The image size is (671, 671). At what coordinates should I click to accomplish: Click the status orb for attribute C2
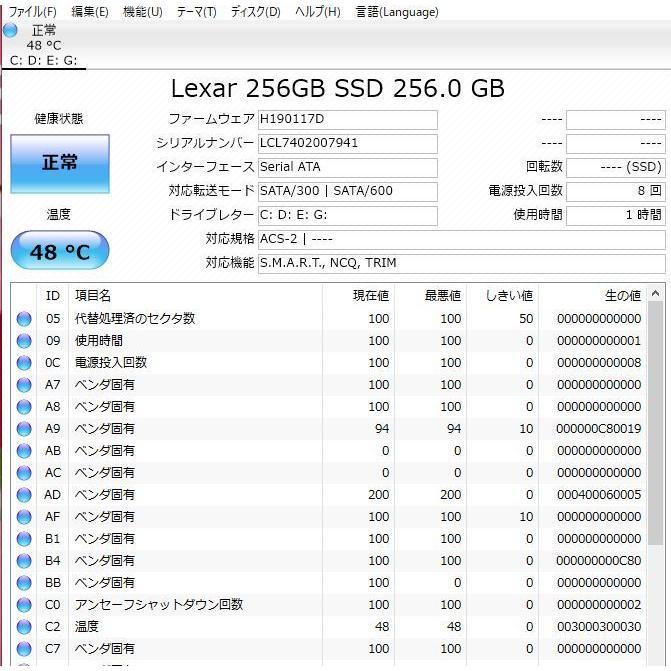click(x=24, y=627)
